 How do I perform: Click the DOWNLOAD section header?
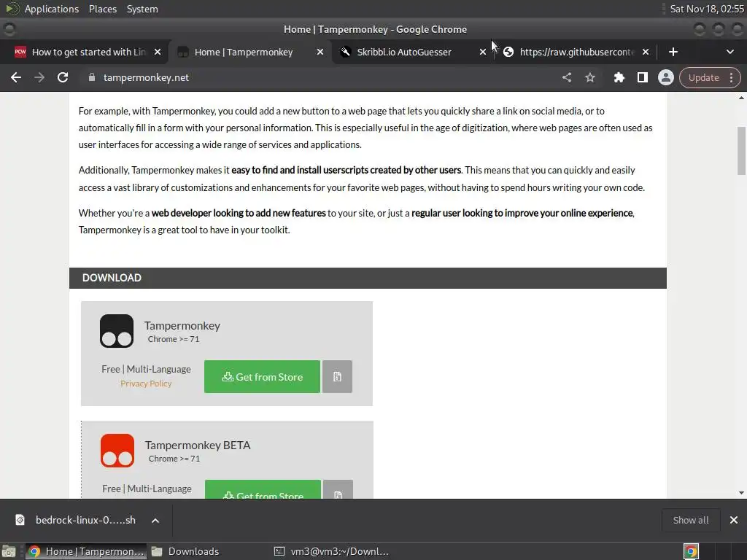tap(368, 278)
